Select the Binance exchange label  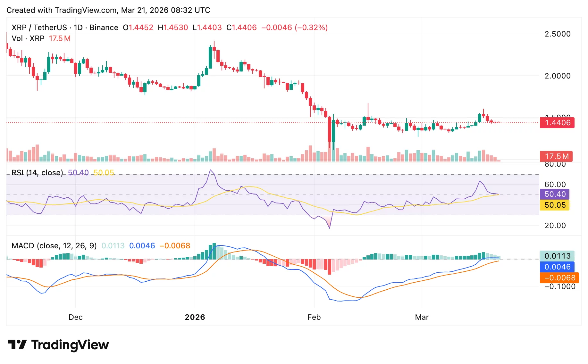point(103,28)
